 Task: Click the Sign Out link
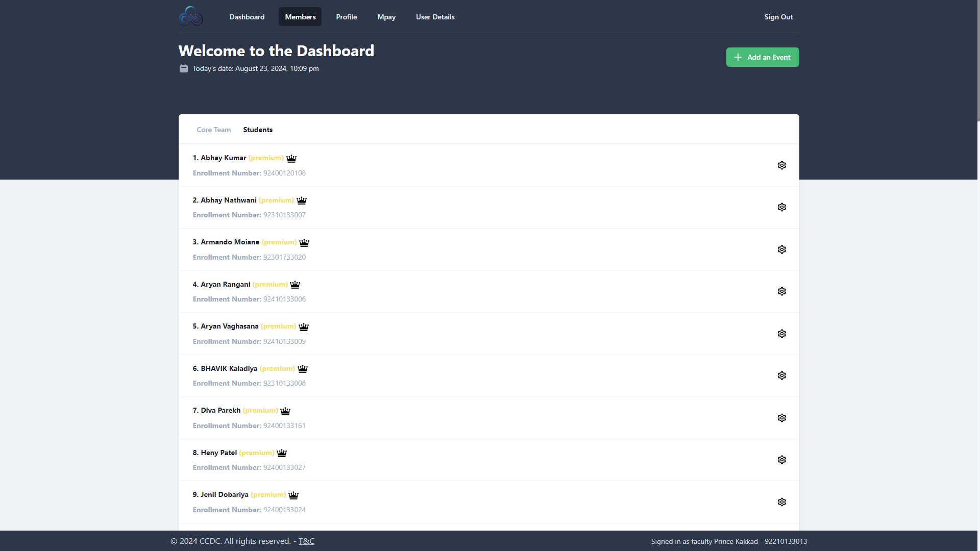point(778,17)
